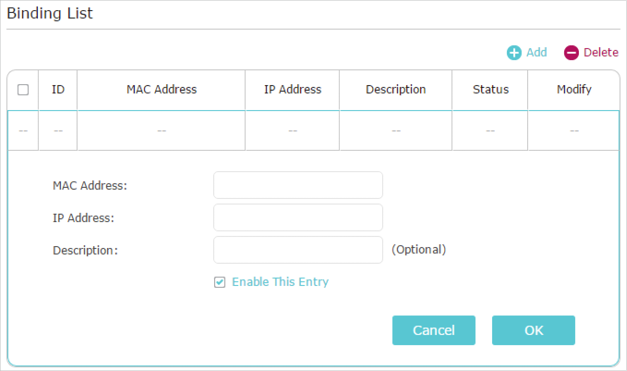The width and height of the screenshot is (627, 371).
Task: Click the red minus Delete icon
Action: pos(571,52)
